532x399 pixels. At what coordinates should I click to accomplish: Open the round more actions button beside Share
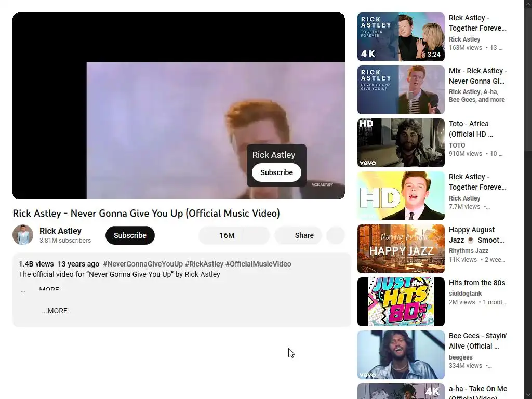tap(336, 235)
